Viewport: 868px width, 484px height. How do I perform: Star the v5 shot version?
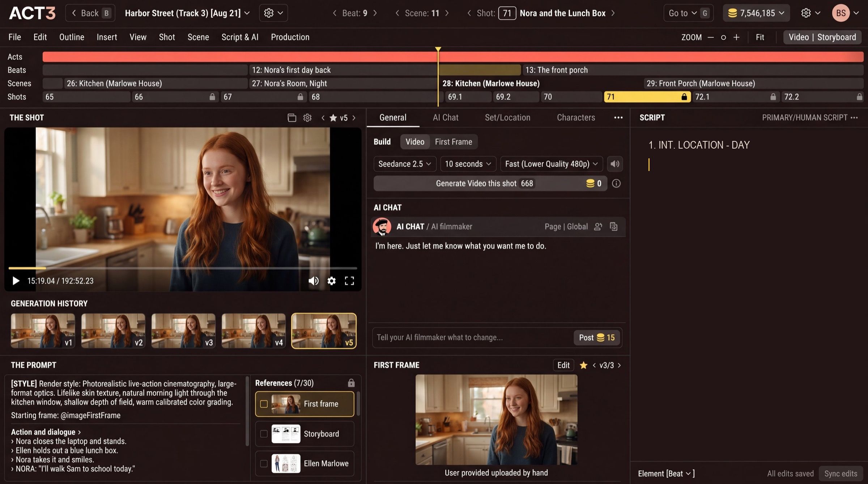point(333,118)
